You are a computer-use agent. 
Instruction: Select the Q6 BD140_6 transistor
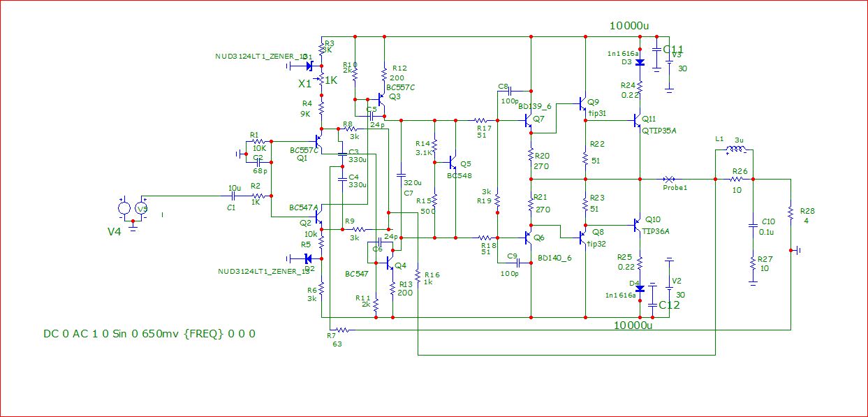pyautogui.click(x=528, y=237)
